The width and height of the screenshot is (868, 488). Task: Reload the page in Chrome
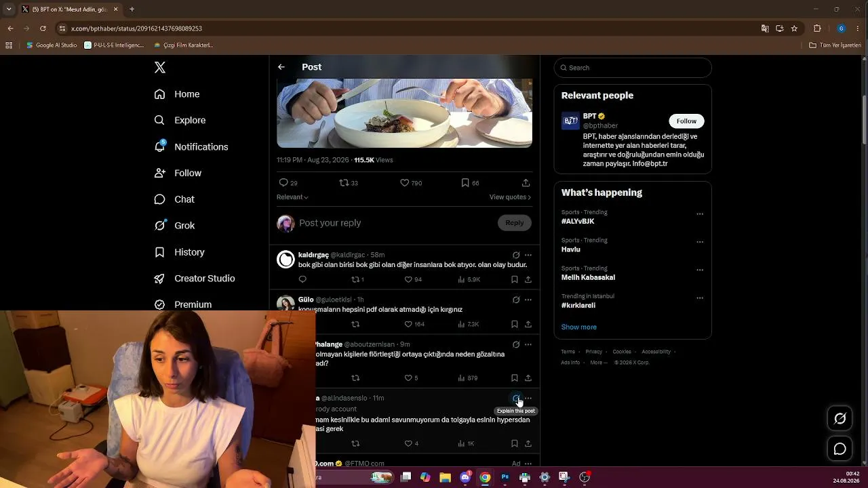click(43, 28)
